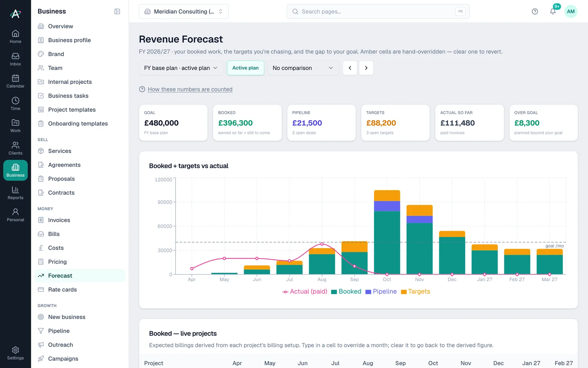588x368 pixels.
Task: Go to Calendar in the rail
Action: [x=15, y=81]
